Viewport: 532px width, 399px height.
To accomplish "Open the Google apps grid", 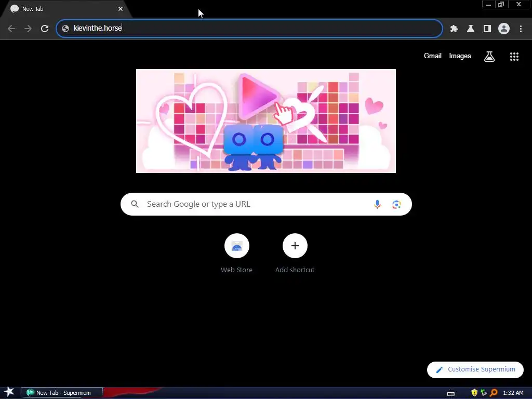I will point(514,57).
